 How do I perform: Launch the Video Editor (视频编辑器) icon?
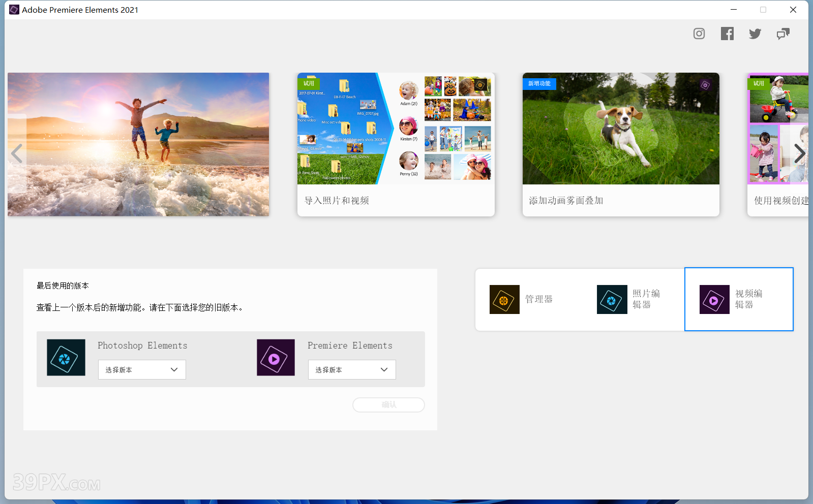click(714, 299)
